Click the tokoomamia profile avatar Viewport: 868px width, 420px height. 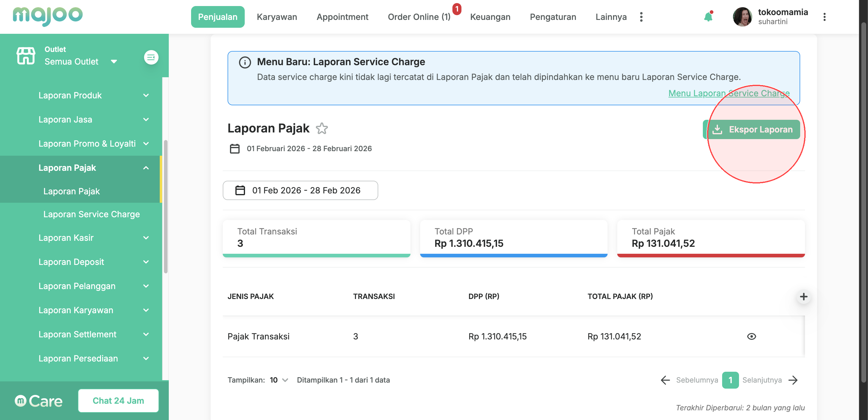tap(742, 17)
